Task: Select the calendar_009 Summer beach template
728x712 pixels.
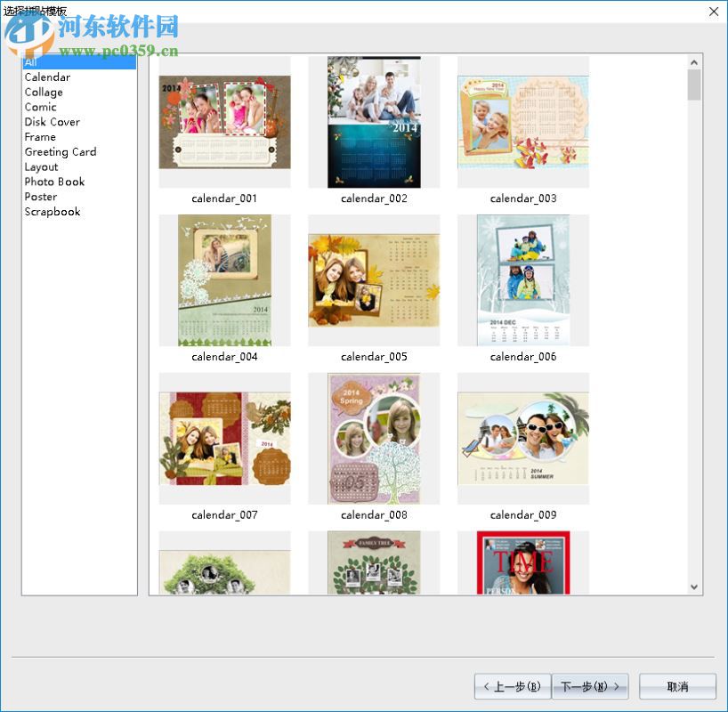Action: 522,438
